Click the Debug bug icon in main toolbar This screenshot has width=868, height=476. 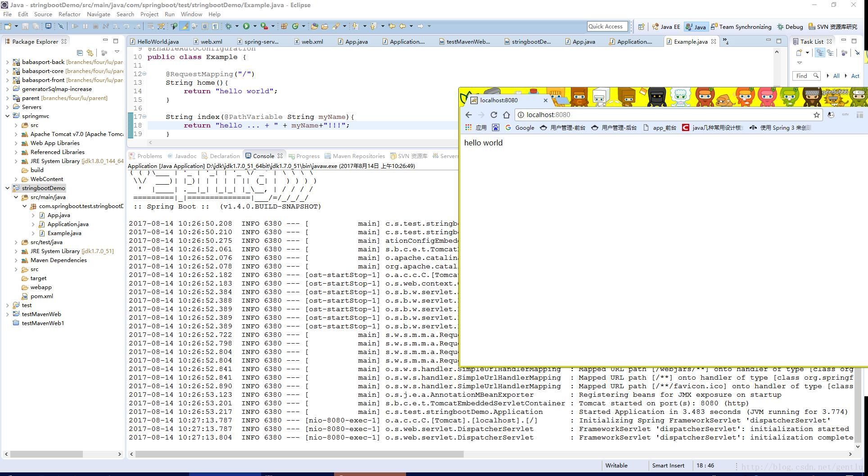click(229, 26)
